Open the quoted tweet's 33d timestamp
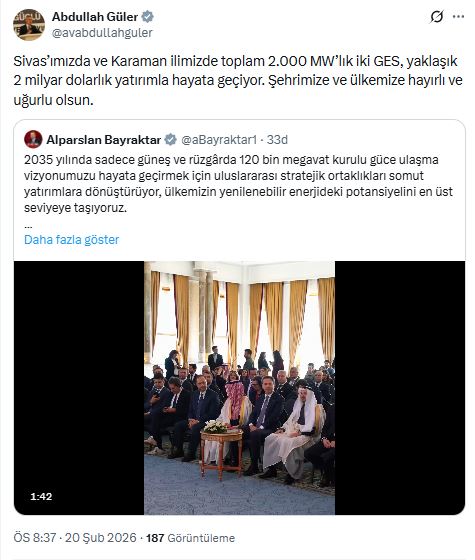Image resolution: width=475 pixels, height=560 pixels. coord(277,140)
